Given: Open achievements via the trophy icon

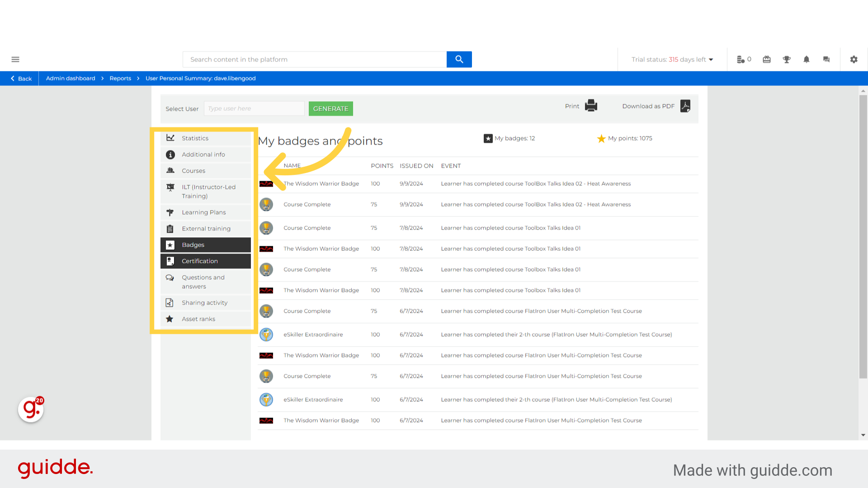Looking at the screenshot, I should click(x=786, y=59).
